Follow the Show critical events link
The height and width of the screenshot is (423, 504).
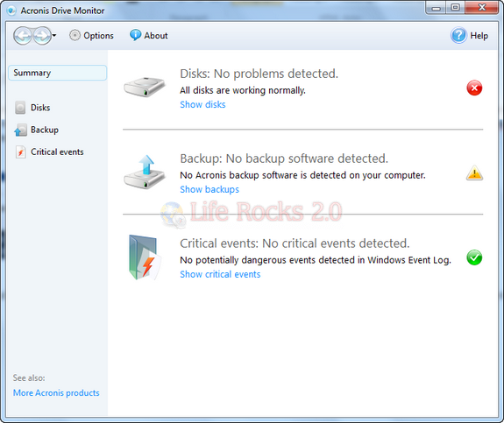(x=220, y=274)
